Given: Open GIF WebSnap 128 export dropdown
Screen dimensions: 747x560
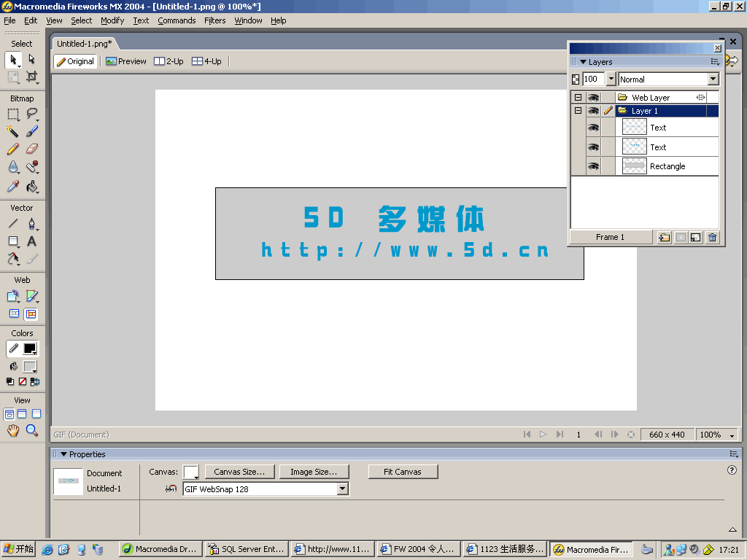Looking at the screenshot, I should tap(342, 489).
